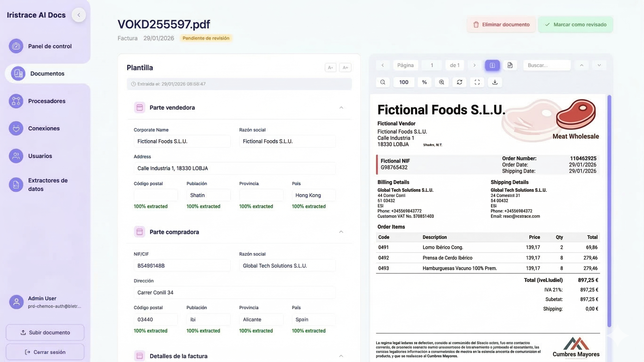Click the document viewer vertical scrollbar
Viewport: 644px width, 362px height.
pos(609,210)
